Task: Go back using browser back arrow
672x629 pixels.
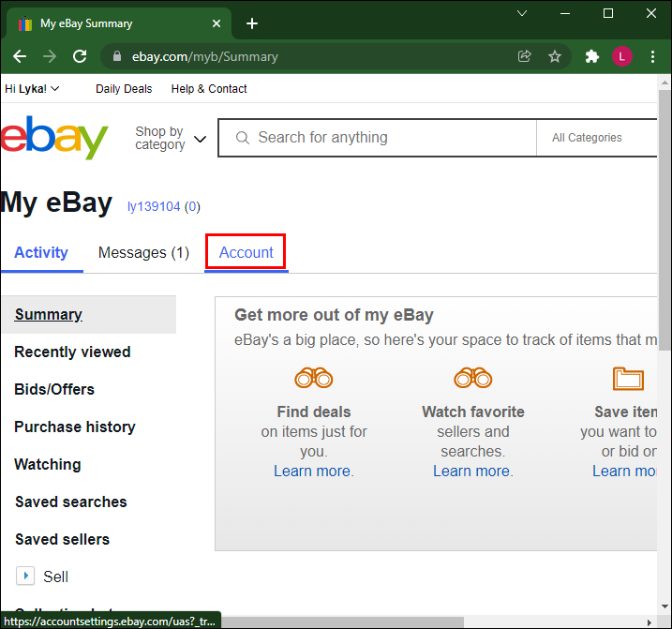Action: click(20, 56)
